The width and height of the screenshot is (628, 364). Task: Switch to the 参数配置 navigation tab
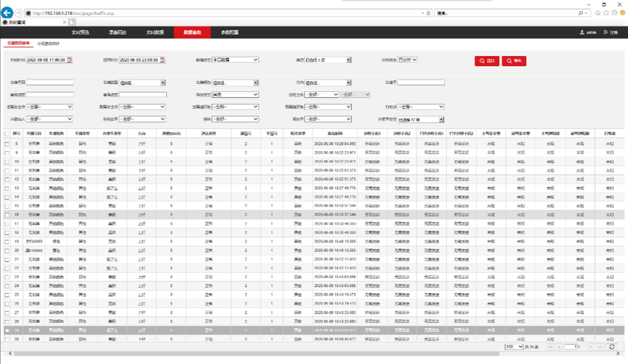pyautogui.click(x=229, y=32)
